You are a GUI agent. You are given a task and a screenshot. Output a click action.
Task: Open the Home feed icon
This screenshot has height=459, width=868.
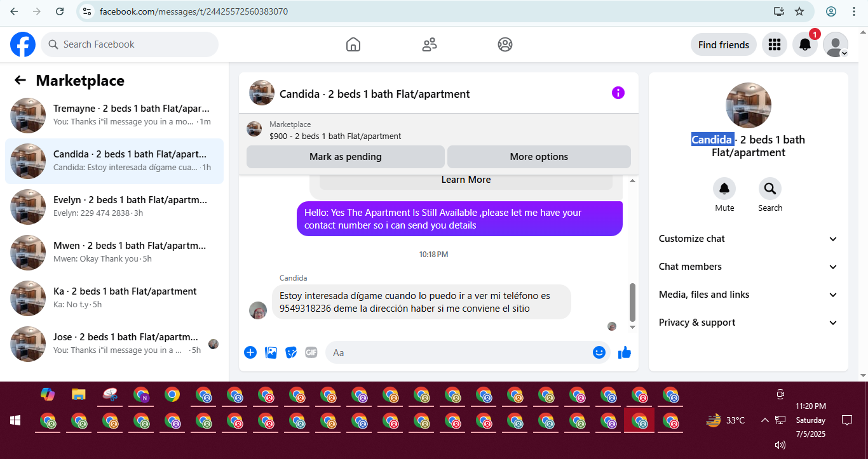point(353,44)
